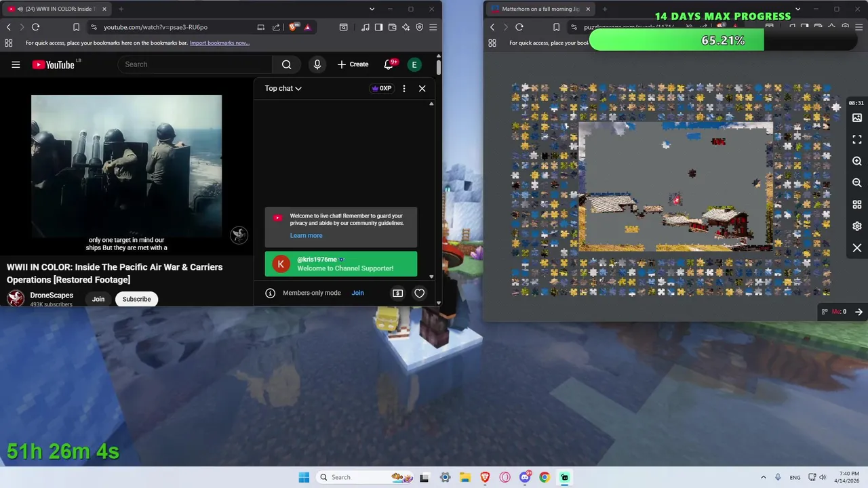Image resolution: width=868 pixels, height=488 pixels.
Task: Open Brave Rewards triangle icon
Action: coord(307,27)
